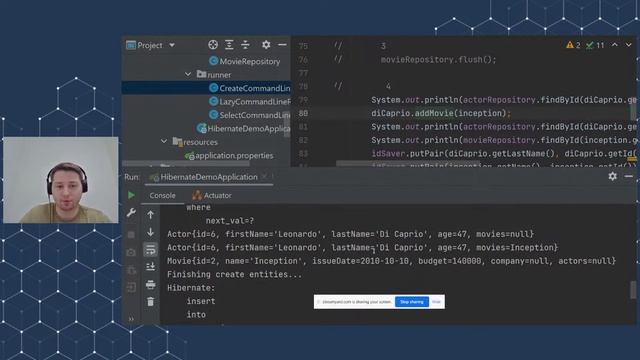This screenshot has height=360, width=640.
Task: Click the typo check indicator showing 11
Action: point(595,45)
